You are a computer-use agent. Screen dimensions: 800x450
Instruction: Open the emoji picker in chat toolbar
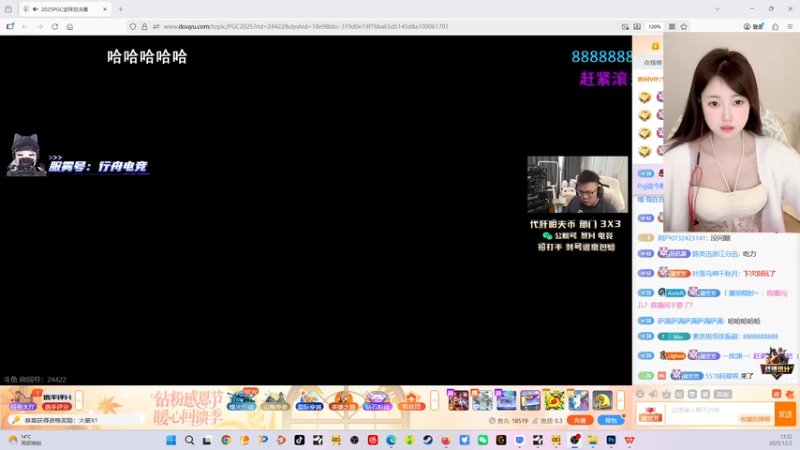point(640,394)
